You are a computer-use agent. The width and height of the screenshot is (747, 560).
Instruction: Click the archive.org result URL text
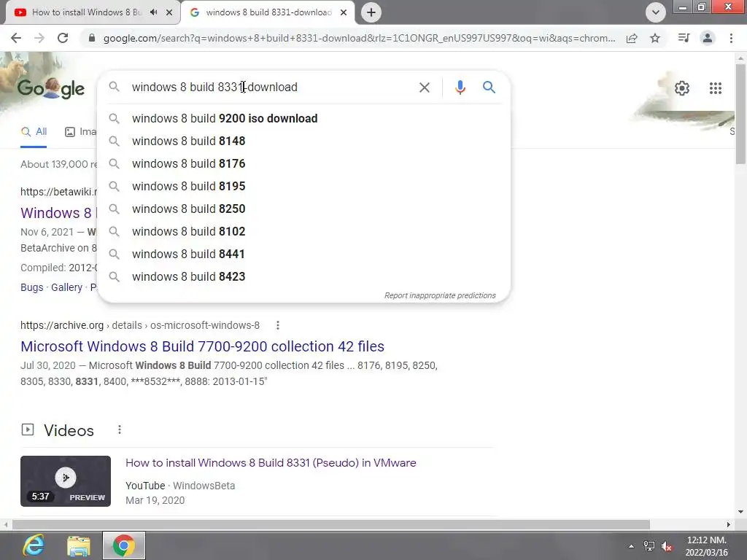[140, 325]
